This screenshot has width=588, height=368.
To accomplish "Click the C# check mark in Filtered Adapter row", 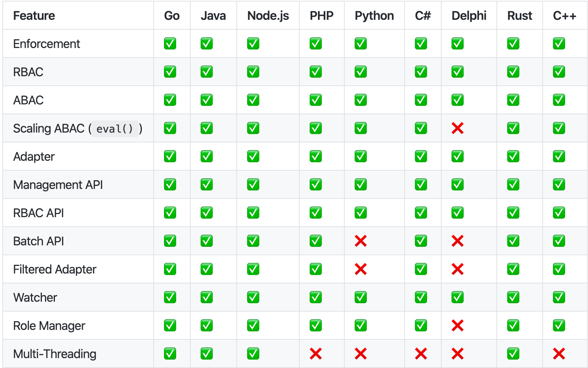I will pos(421,269).
